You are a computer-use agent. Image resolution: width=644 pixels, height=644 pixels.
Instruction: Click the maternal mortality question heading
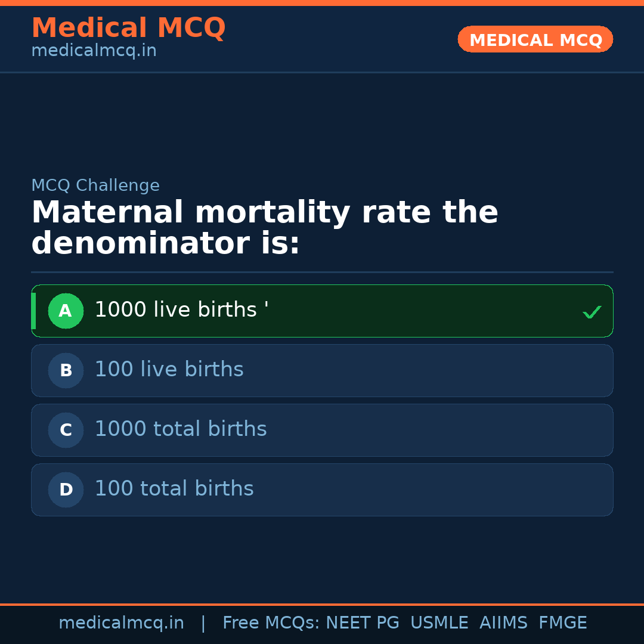pos(264,228)
